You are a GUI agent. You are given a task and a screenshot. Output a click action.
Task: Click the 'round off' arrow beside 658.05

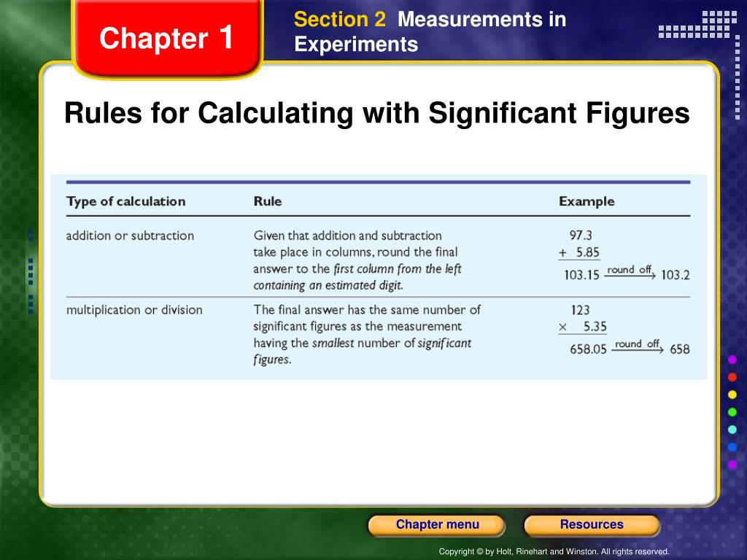[638, 346]
